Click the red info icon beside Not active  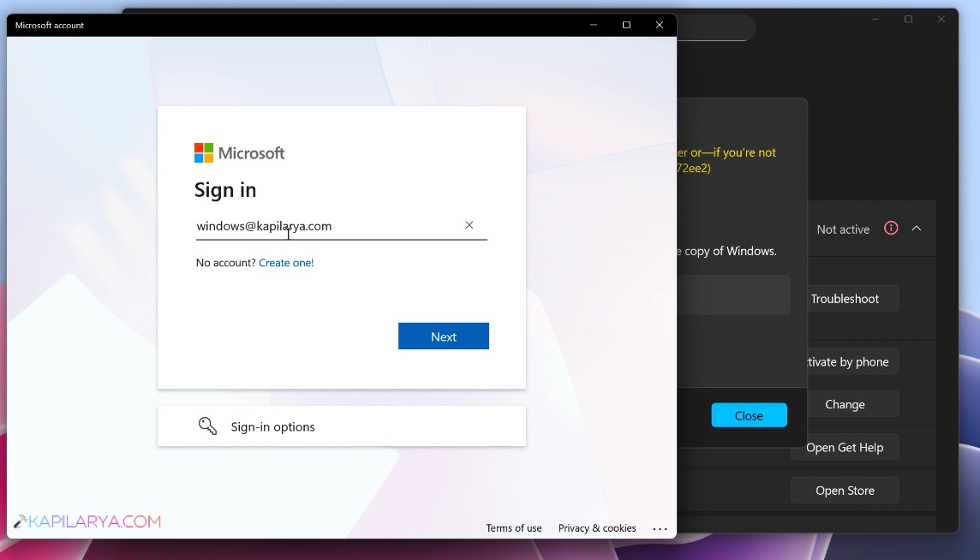pyautogui.click(x=891, y=228)
